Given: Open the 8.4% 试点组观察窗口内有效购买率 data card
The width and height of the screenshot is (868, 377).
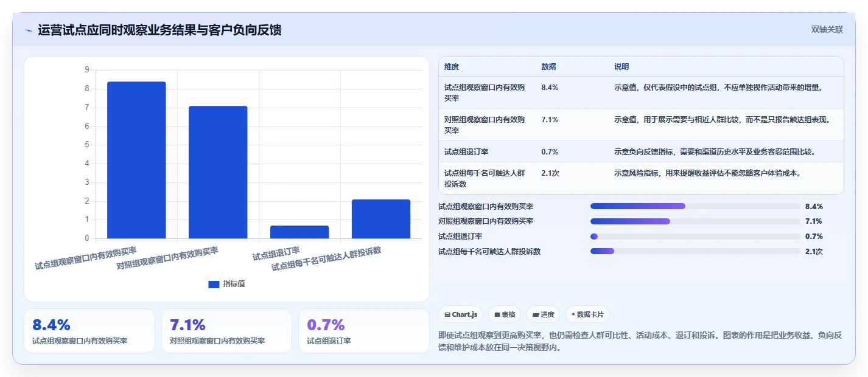Looking at the screenshot, I should point(89,331).
